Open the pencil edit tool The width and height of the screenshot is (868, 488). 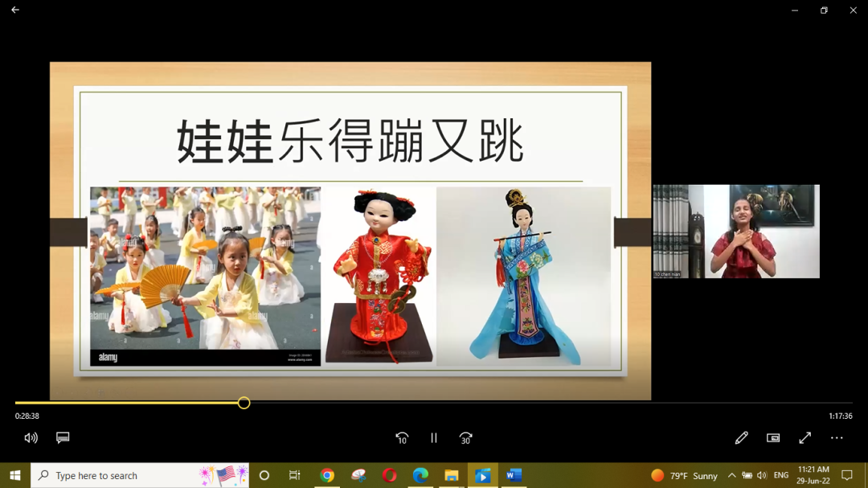741,438
